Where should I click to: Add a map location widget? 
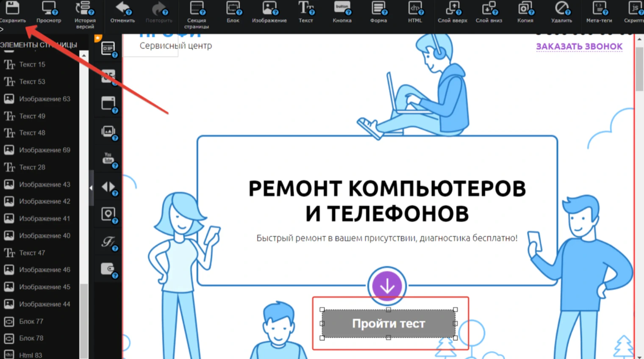(108, 215)
